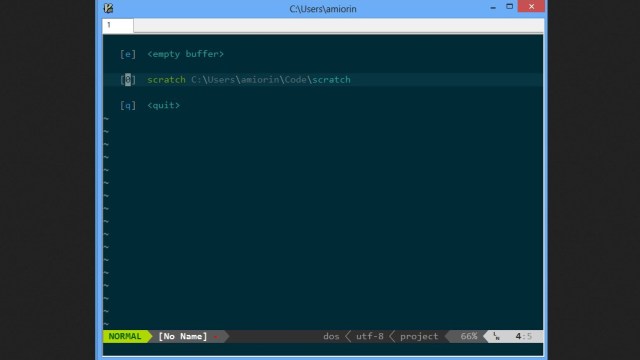
Task: Click the C:\Users\amiorin\Code\scratch path
Action: pos(271,80)
